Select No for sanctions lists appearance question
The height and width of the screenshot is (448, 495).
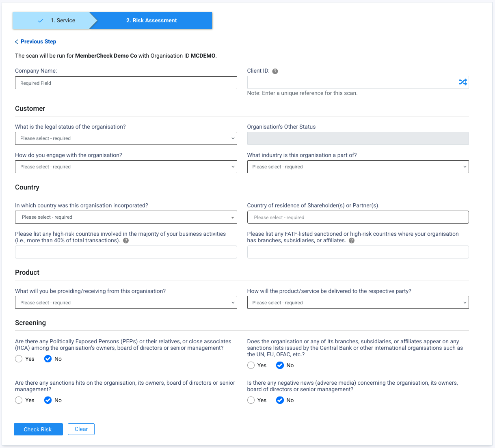pos(280,365)
